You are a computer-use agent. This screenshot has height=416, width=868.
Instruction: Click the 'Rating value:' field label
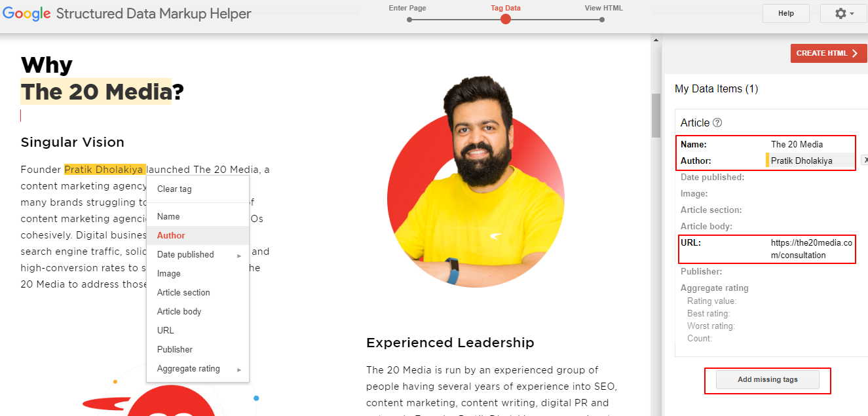click(712, 301)
